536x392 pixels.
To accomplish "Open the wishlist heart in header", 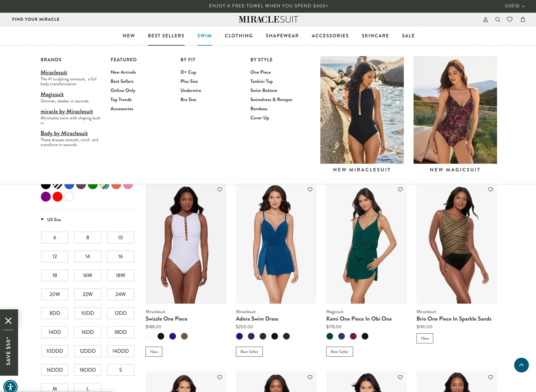I will [509, 19].
